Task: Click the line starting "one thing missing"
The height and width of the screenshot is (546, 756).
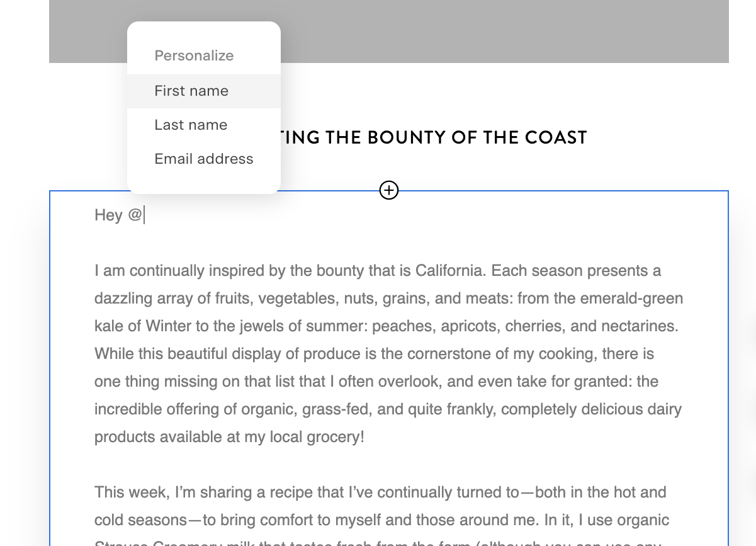Action: click(x=376, y=382)
